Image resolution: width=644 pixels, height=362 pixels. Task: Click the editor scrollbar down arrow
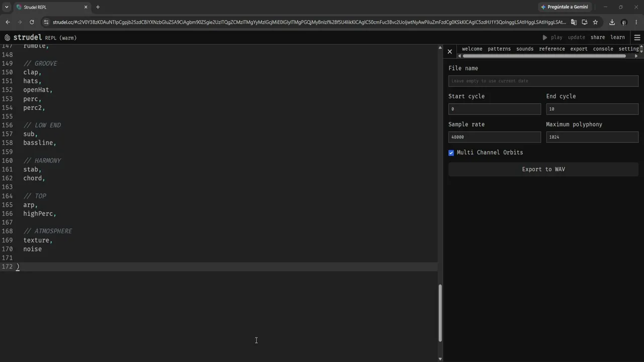pyautogui.click(x=440, y=358)
